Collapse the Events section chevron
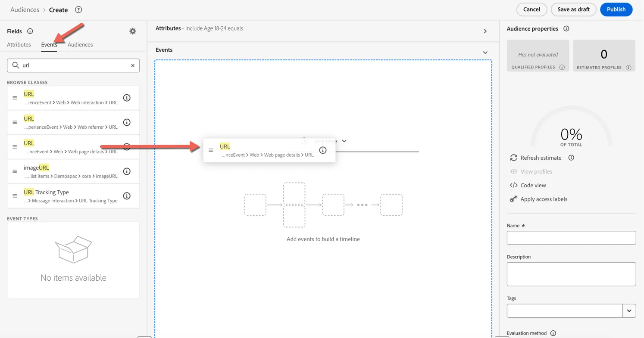 tap(485, 53)
